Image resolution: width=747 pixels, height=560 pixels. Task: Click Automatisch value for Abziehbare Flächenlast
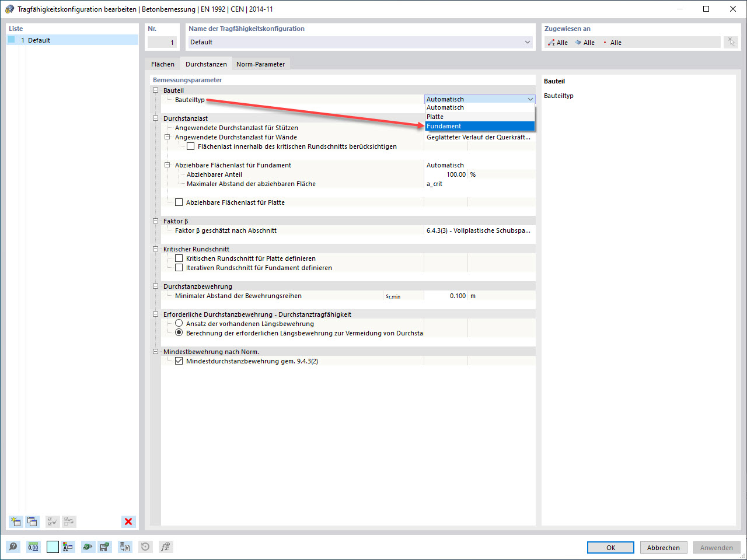[480, 165]
